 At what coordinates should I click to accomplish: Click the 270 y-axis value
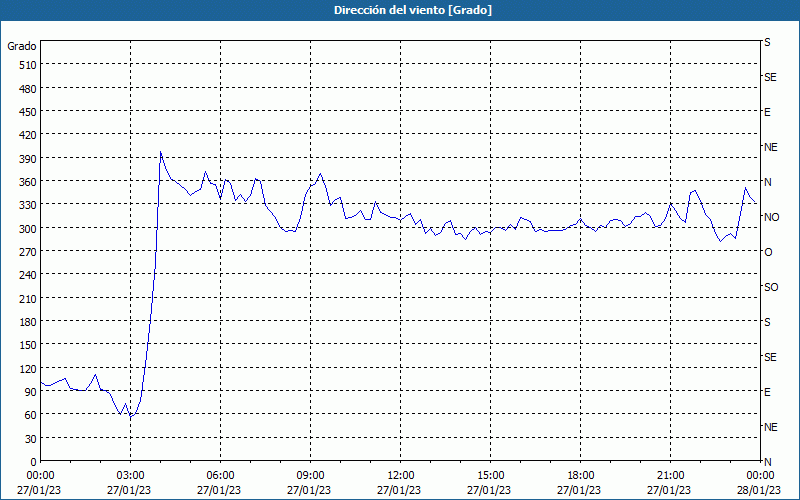(x=28, y=252)
